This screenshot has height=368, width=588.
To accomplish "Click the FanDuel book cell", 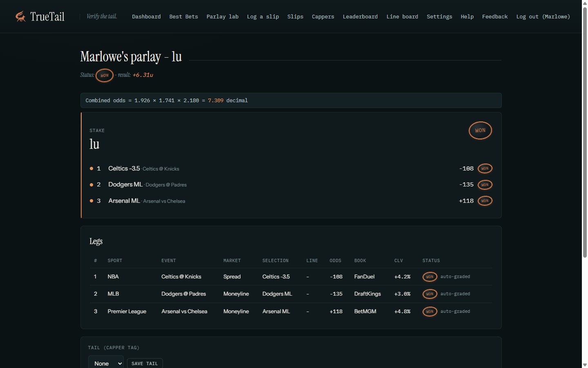I will 364,277.
